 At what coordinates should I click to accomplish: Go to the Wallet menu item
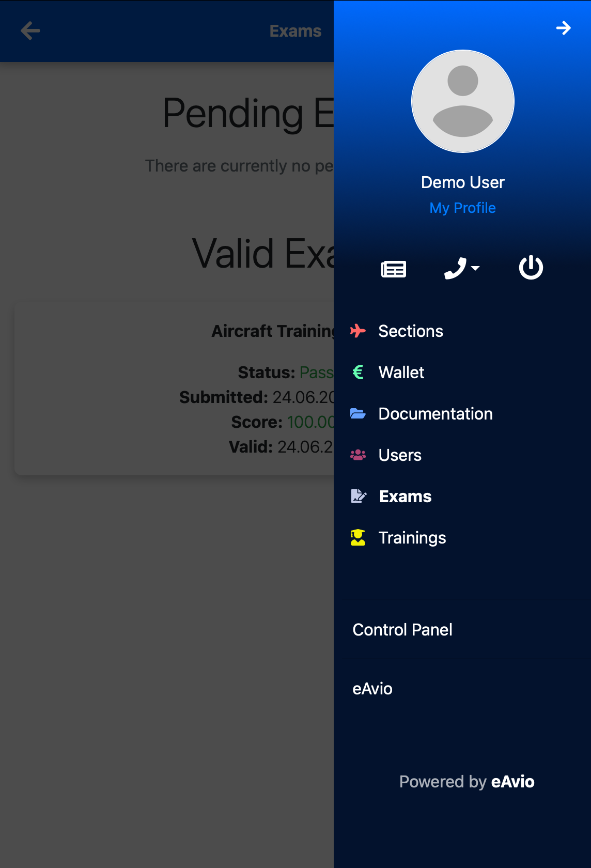(x=401, y=373)
